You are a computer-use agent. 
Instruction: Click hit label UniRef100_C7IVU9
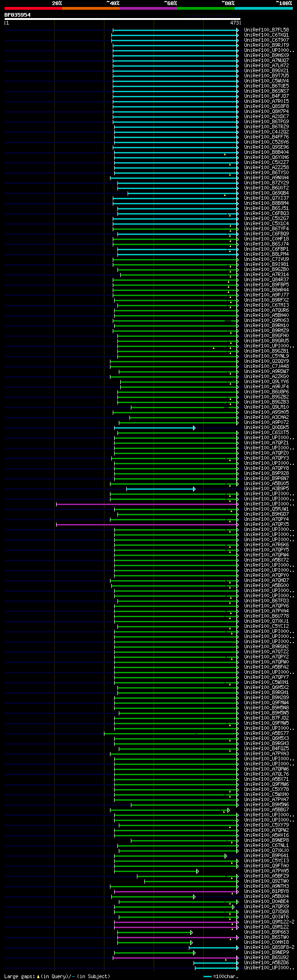[266, 259]
